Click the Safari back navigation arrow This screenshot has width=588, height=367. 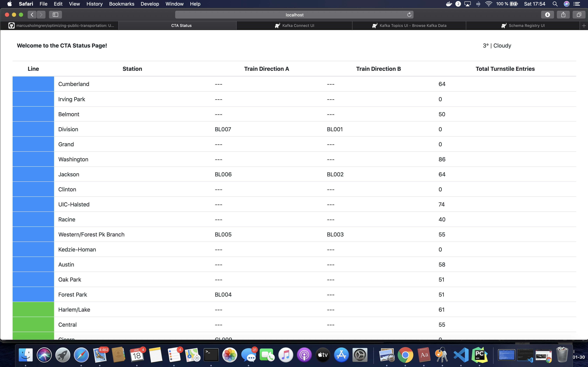32,15
